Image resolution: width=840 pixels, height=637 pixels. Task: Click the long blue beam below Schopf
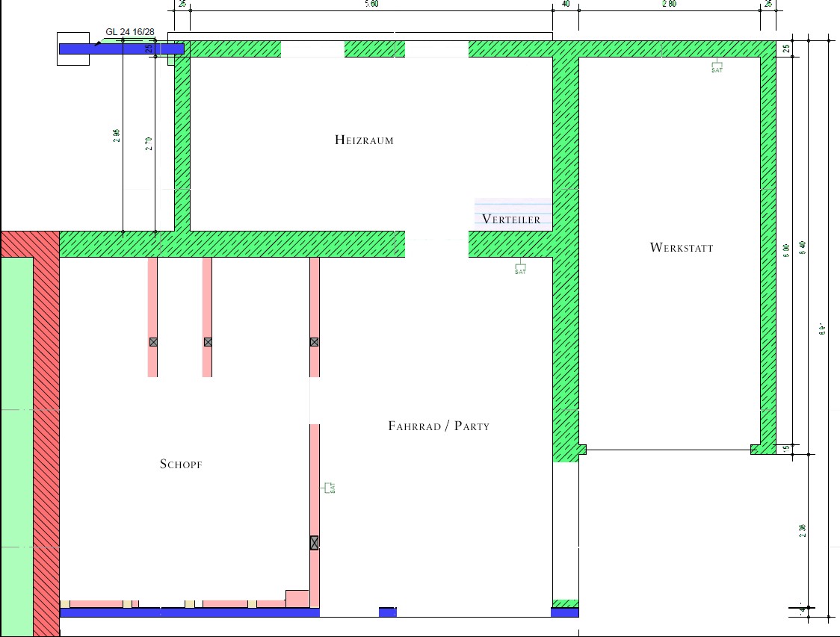point(189,612)
